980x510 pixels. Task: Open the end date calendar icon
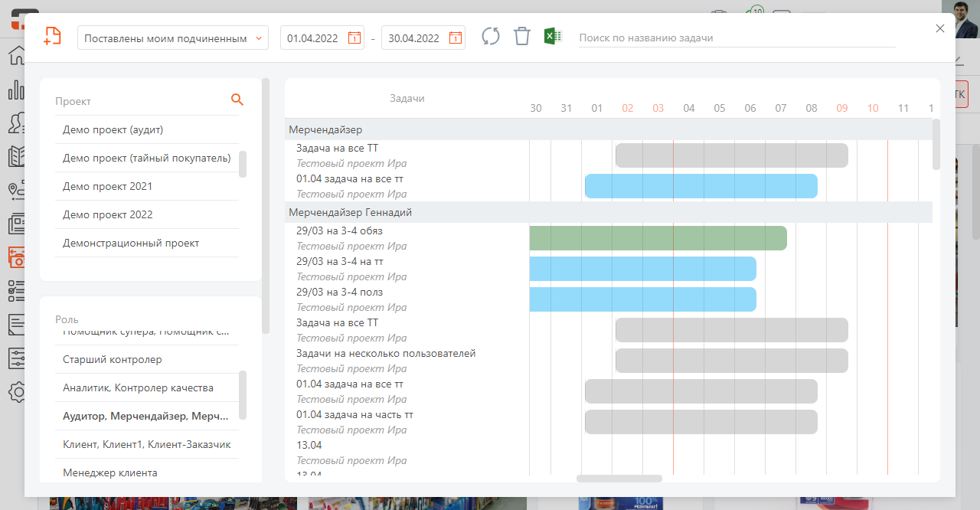click(x=456, y=38)
